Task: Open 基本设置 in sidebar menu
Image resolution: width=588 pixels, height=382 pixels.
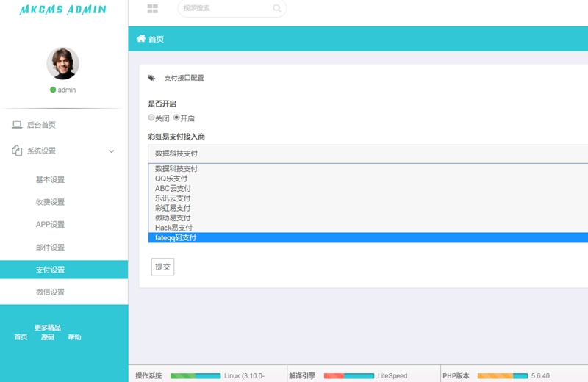Action: [x=50, y=180]
